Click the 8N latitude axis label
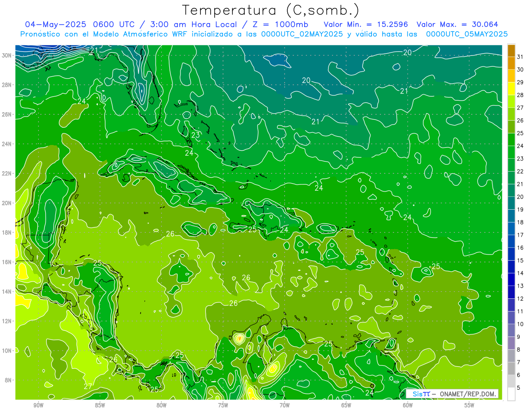This screenshot has width=532, height=411. tap(8, 380)
